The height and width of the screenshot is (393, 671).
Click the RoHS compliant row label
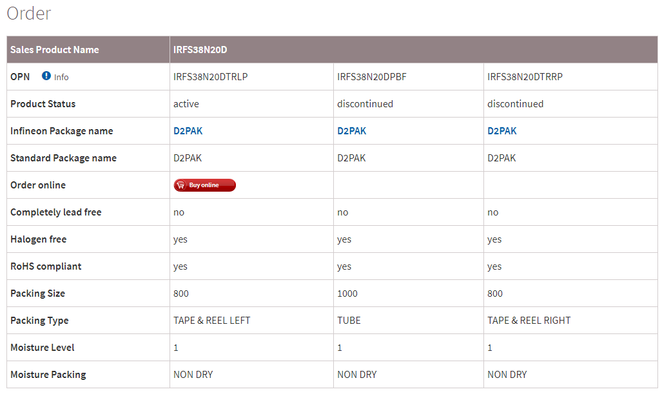[x=46, y=266]
